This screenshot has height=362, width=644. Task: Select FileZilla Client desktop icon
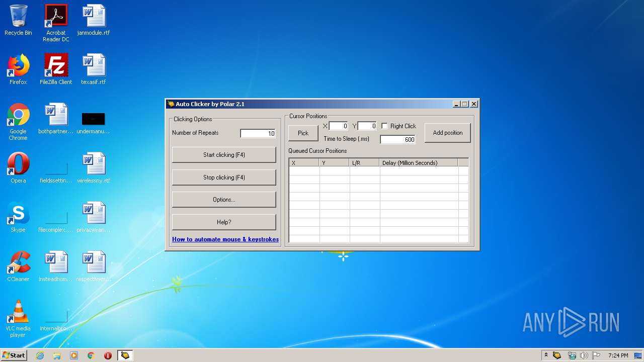56,70
